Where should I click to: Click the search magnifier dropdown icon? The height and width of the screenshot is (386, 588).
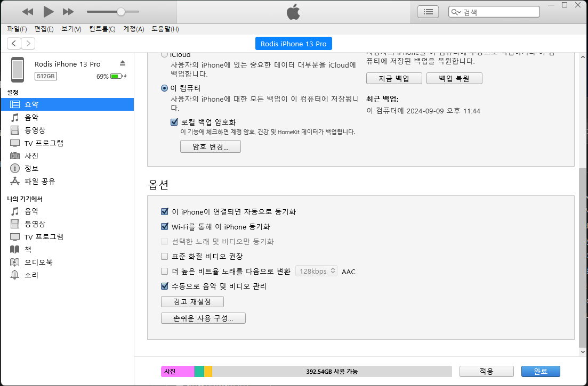(x=456, y=12)
